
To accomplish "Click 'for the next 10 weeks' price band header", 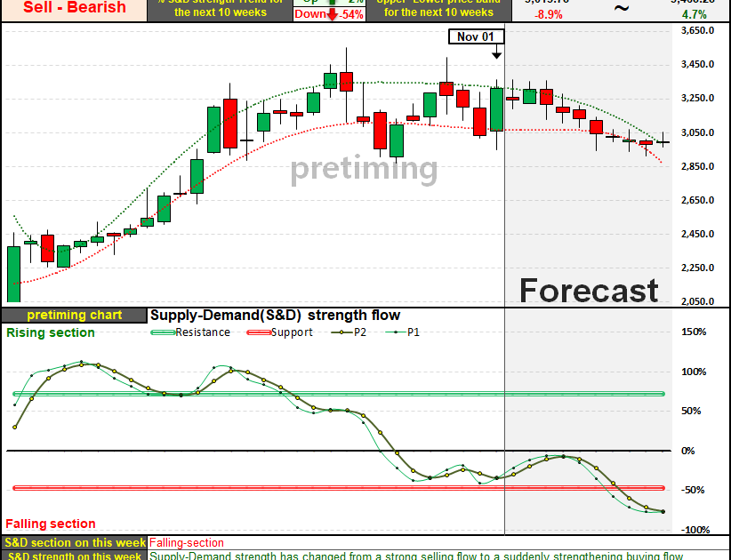I will [x=438, y=12].
